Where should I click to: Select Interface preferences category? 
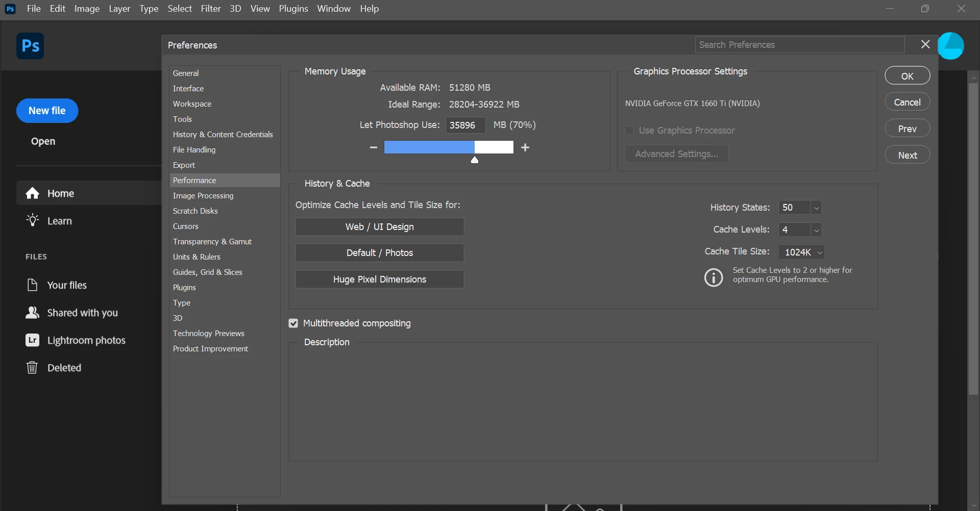(x=225, y=89)
